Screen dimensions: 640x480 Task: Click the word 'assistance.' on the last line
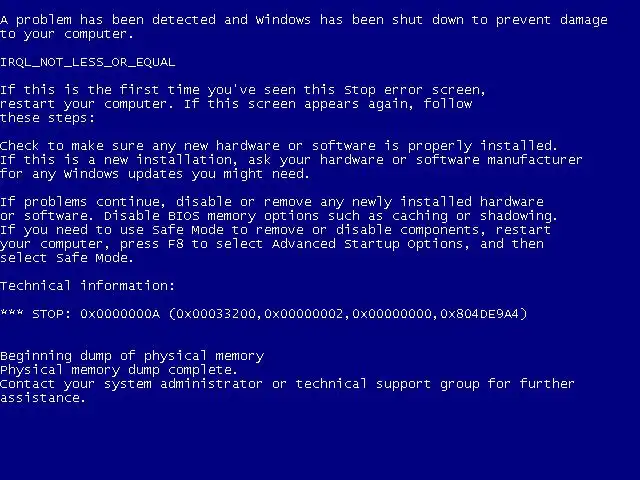click(x=43, y=398)
